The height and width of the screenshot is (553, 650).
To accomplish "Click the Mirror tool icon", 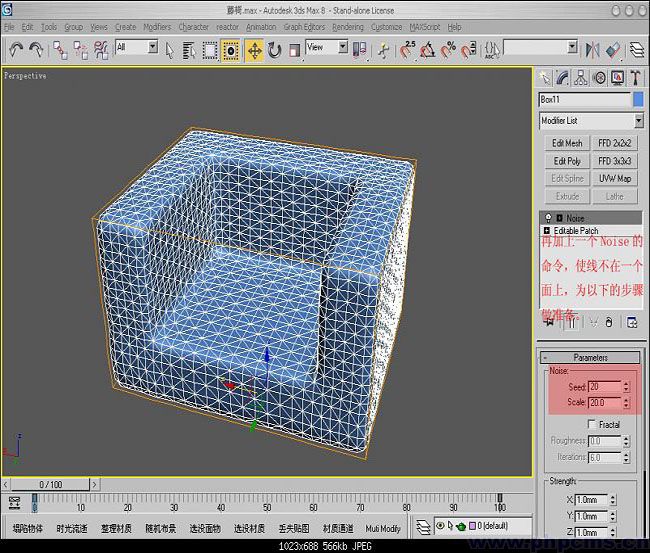I will (592, 51).
